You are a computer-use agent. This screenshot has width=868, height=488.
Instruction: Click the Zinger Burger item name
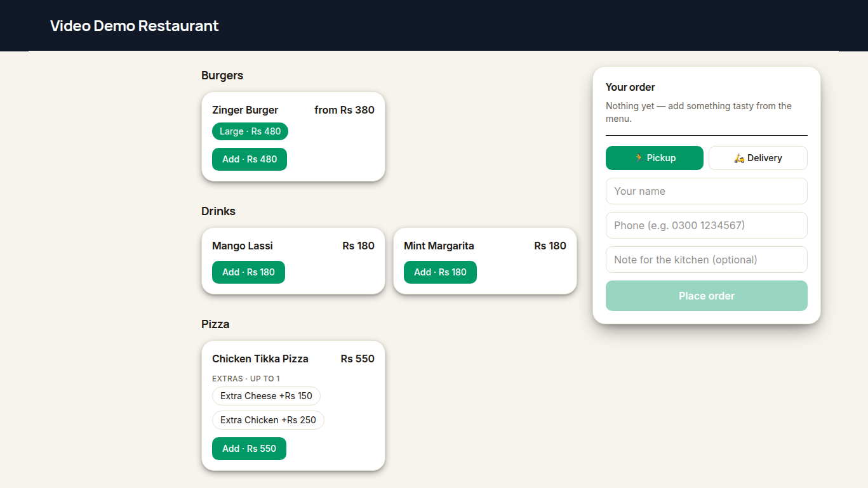tap(245, 110)
